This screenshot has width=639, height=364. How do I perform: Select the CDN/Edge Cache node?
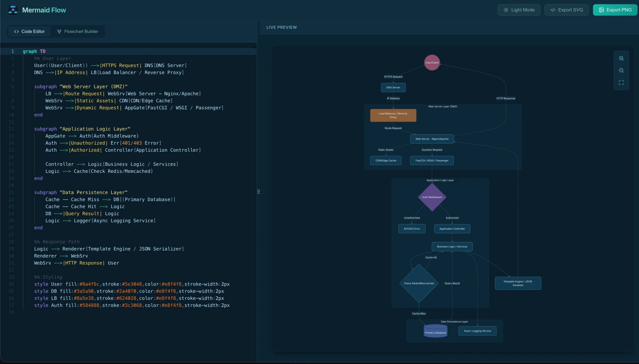click(x=386, y=160)
